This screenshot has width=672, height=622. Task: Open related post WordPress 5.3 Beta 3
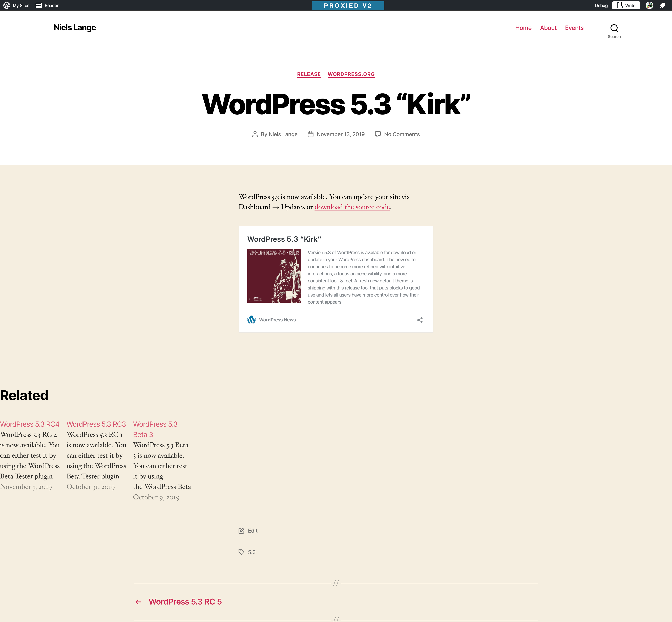pos(155,430)
